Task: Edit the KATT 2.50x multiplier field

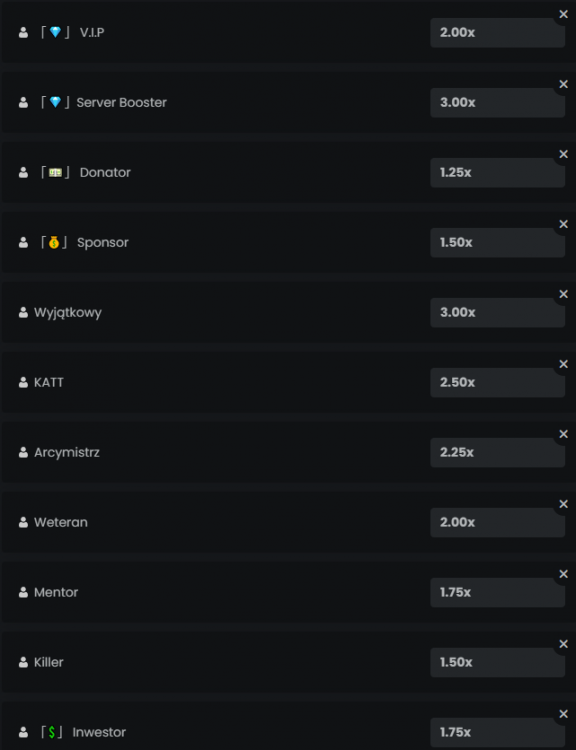Action: coord(498,382)
